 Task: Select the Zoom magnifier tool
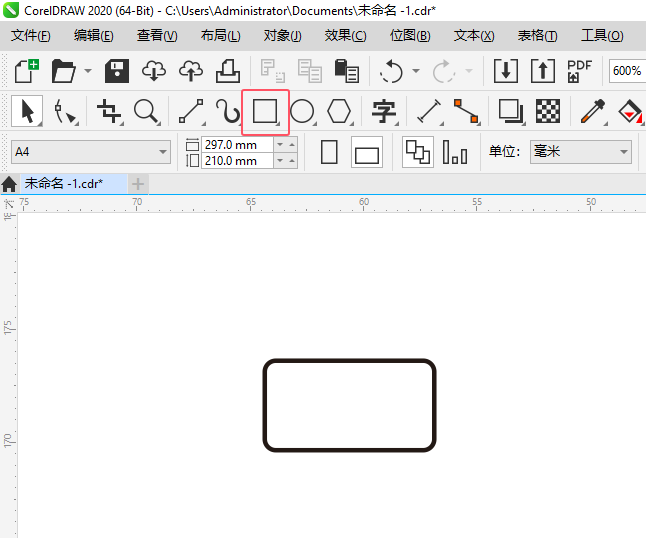147,111
